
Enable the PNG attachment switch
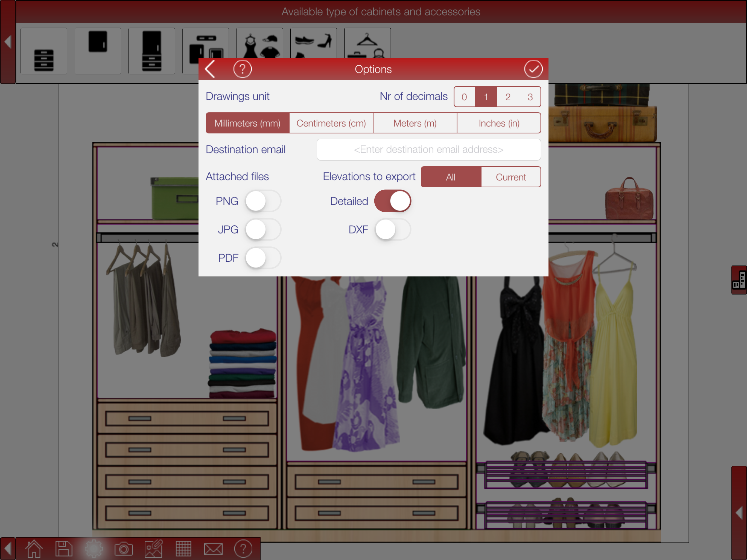[x=263, y=201]
